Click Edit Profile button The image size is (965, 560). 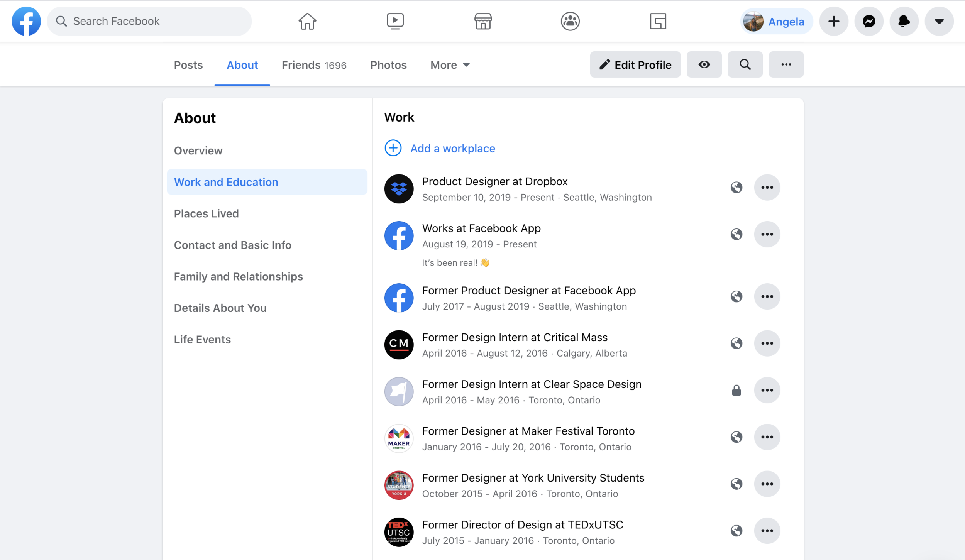pyautogui.click(x=635, y=64)
